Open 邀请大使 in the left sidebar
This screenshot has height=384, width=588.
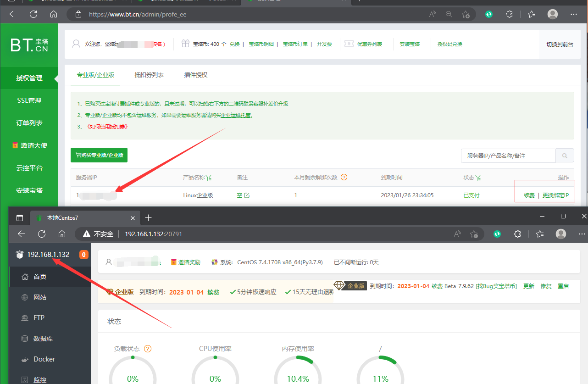[29, 145]
